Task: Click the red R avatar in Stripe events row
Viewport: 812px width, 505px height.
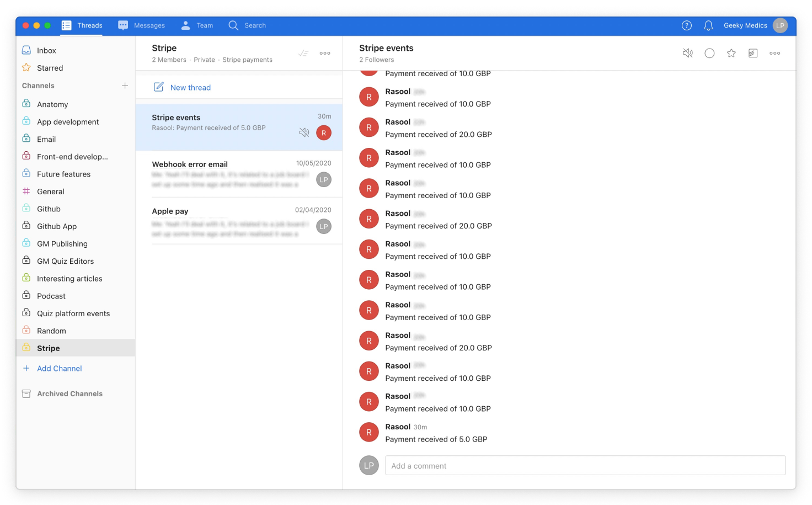Action: 324,133
